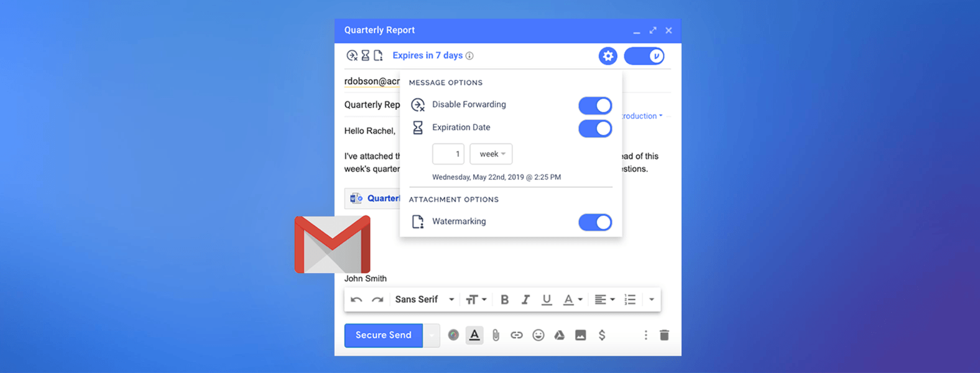Click the dollar sign send money icon

tap(602, 335)
